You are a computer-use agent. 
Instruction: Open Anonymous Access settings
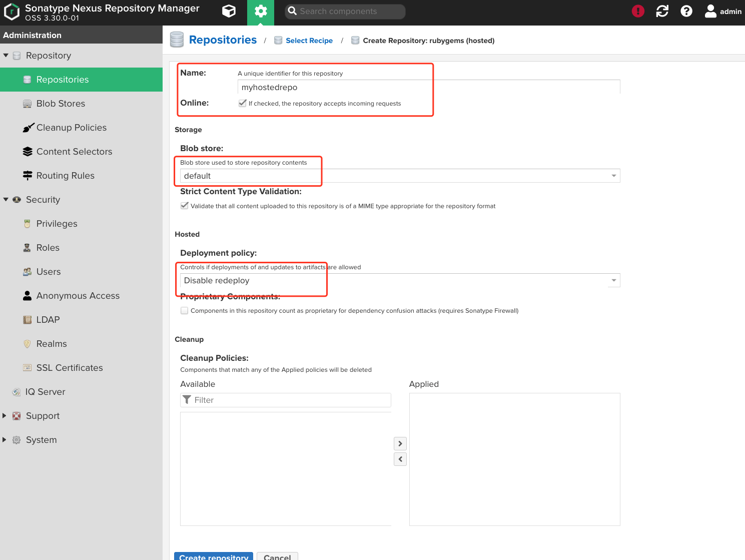click(81, 296)
